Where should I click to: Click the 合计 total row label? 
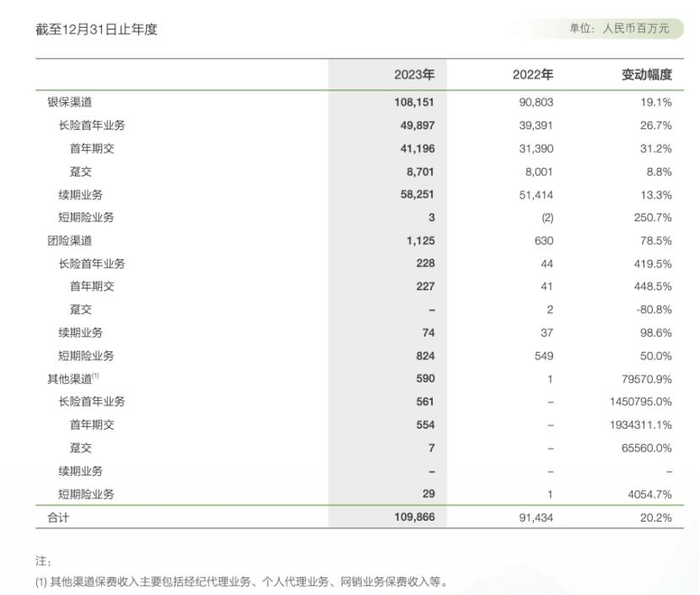tap(58, 517)
